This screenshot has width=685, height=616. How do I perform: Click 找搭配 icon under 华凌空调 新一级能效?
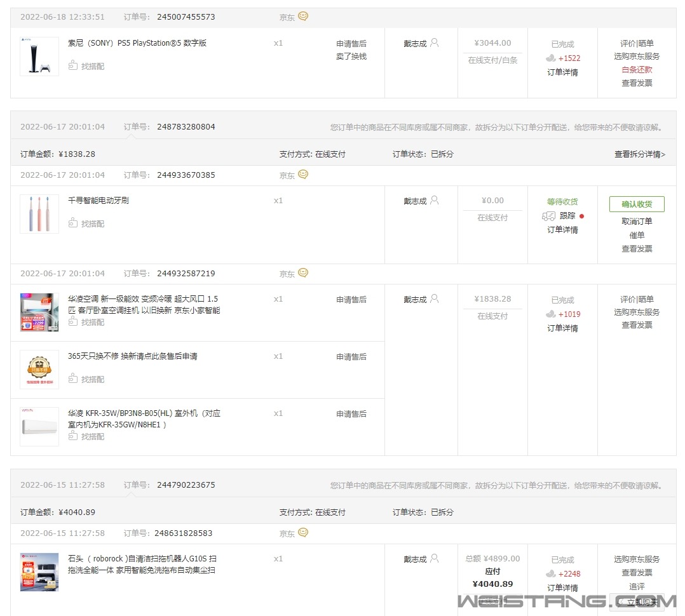pyautogui.click(x=73, y=322)
